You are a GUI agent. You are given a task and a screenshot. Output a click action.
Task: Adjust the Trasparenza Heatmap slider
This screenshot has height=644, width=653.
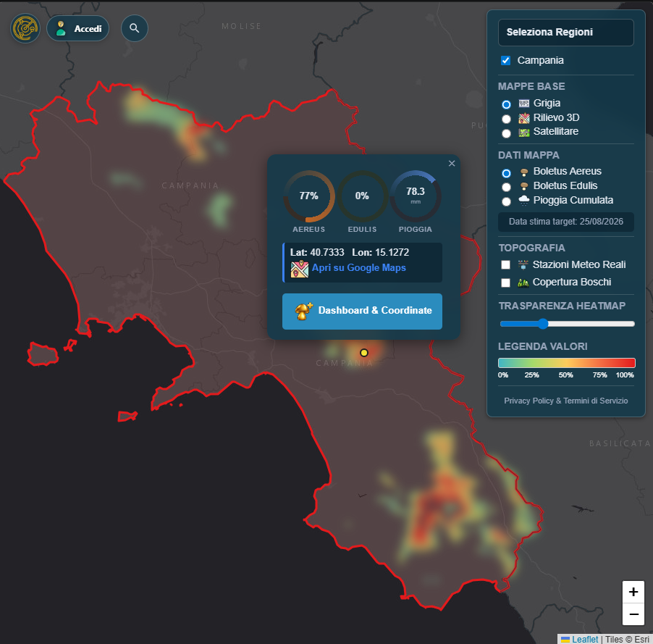pos(567,324)
